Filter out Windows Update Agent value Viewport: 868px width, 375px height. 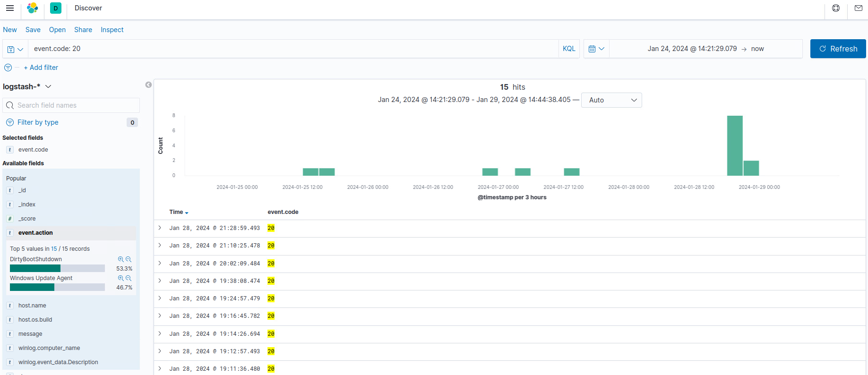coord(129,278)
